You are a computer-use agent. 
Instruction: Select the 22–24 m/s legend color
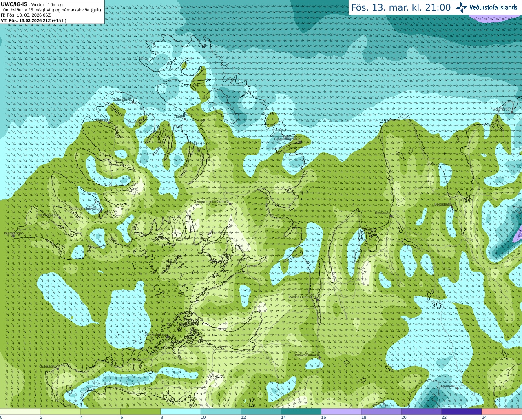462,411
